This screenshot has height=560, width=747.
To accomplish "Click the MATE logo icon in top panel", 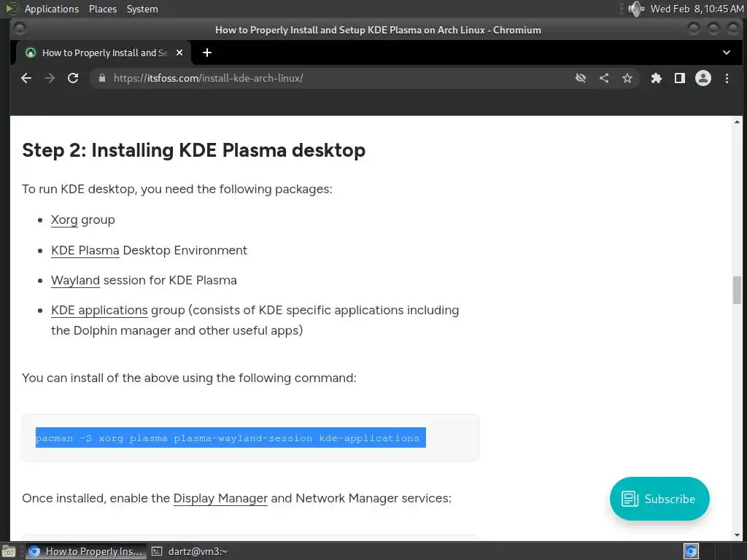I will (12, 9).
